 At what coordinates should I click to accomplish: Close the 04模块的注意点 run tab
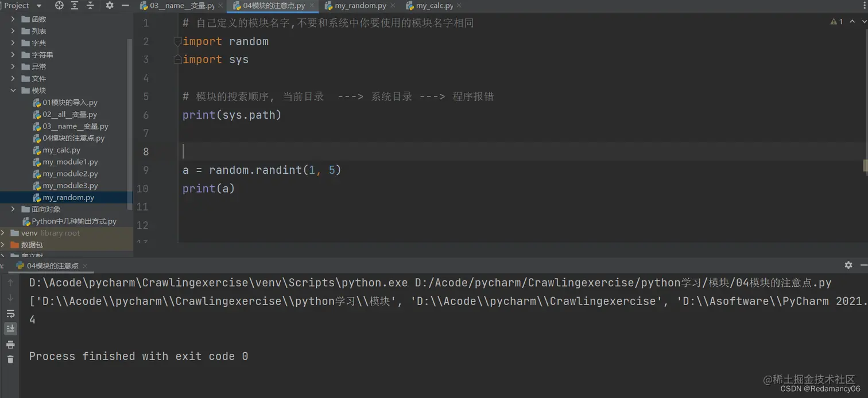tap(85, 266)
